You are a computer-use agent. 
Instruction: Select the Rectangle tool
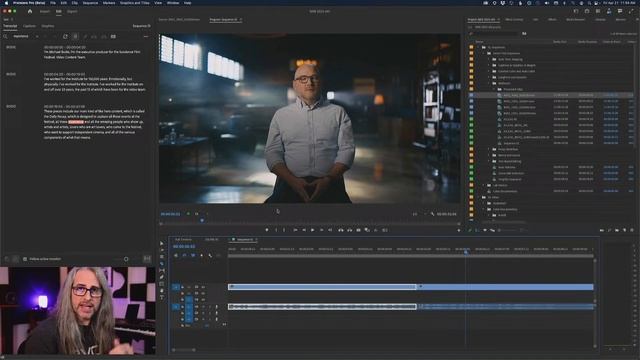pyautogui.click(x=162, y=284)
